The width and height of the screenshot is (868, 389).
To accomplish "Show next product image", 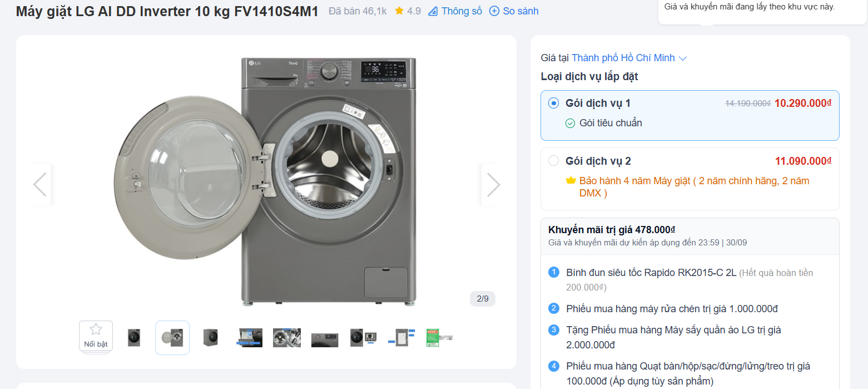I will click(493, 185).
